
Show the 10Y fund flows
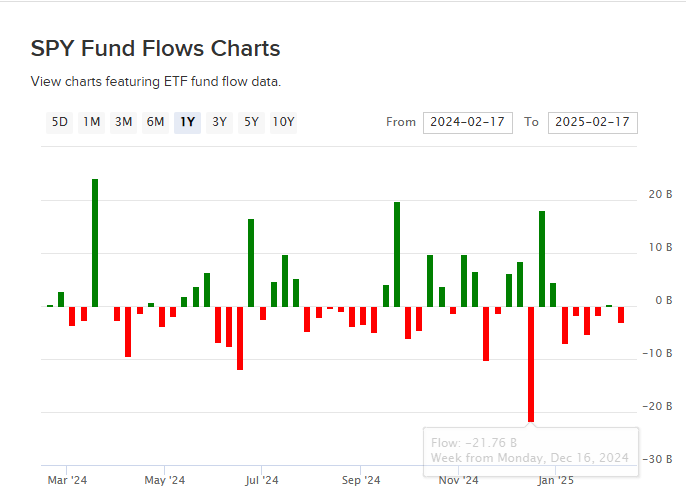284,122
